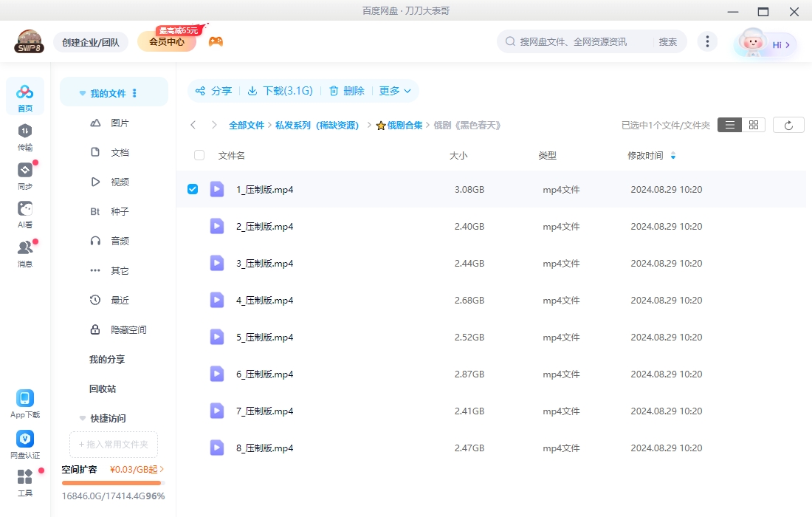Collapse the 我的文件 section
Viewport: 812px width, 517px height.
pyautogui.click(x=82, y=92)
